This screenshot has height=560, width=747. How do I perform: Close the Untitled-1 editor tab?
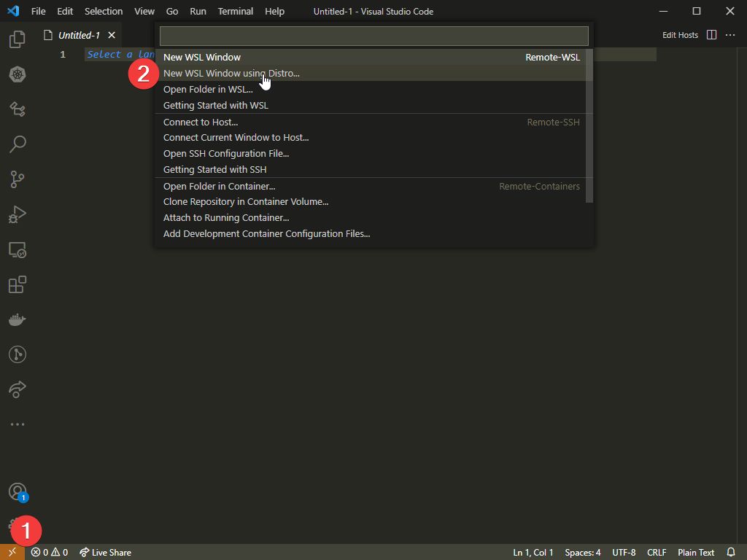[112, 35]
